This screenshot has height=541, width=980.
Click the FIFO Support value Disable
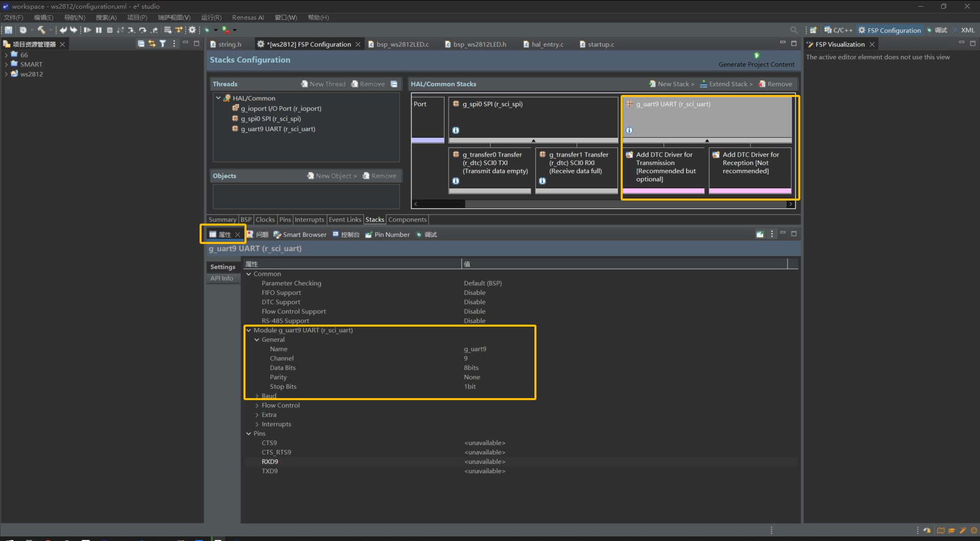[x=475, y=293]
